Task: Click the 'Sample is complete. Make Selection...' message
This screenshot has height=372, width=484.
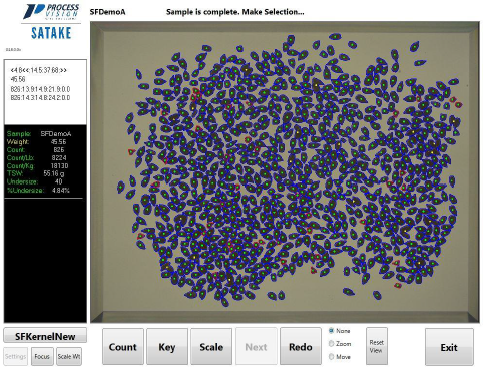Action: [235, 12]
